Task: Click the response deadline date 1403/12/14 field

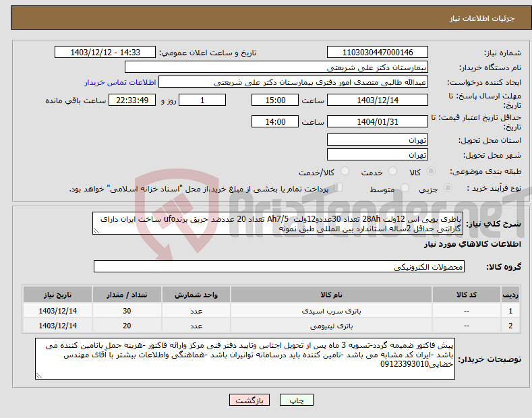Action: tap(378, 100)
